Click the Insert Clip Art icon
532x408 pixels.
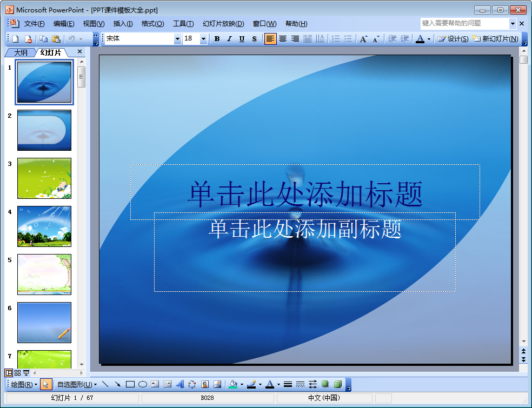[204, 384]
